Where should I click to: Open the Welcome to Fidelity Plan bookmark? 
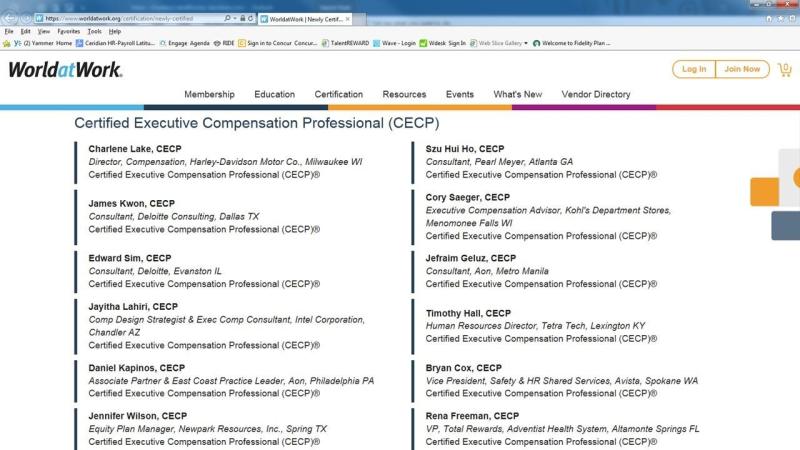click(571, 43)
